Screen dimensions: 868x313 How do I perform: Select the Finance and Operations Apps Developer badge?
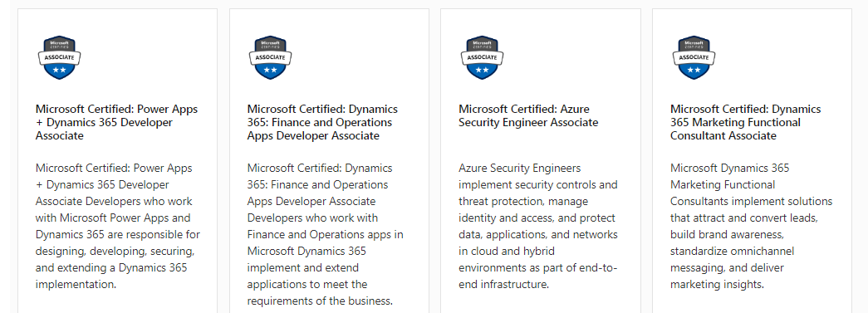(271, 57)
